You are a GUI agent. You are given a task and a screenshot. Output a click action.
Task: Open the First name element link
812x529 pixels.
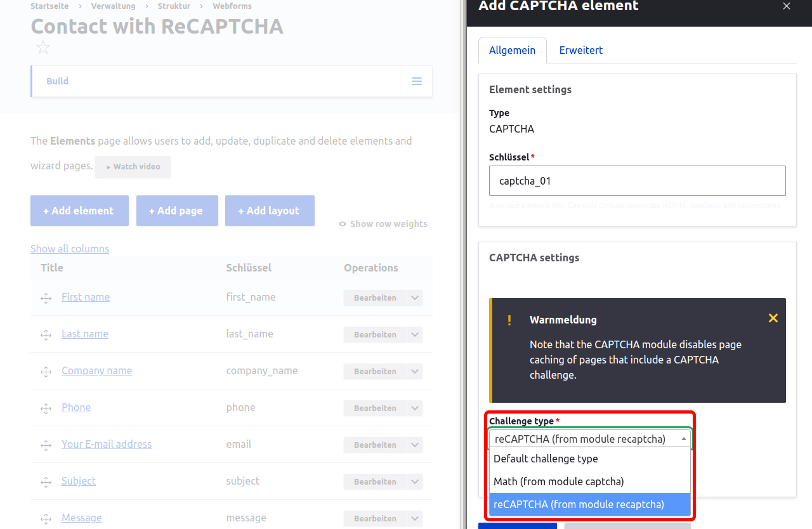pyautogui.click(x=86, y=297)
